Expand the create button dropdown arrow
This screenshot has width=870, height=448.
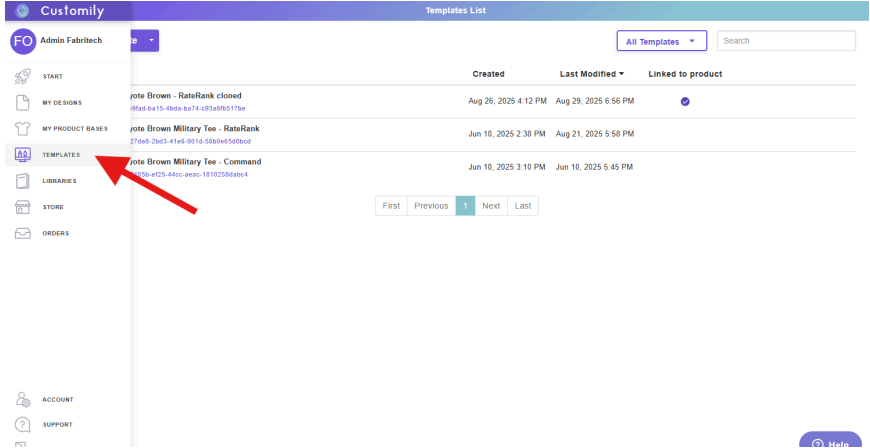click(151, 41)
